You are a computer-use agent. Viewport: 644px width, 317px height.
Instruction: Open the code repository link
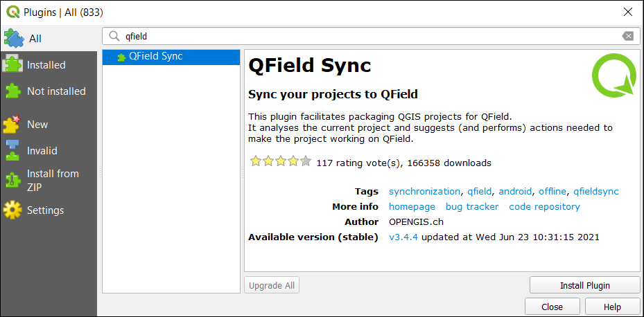tap(544, 207)
